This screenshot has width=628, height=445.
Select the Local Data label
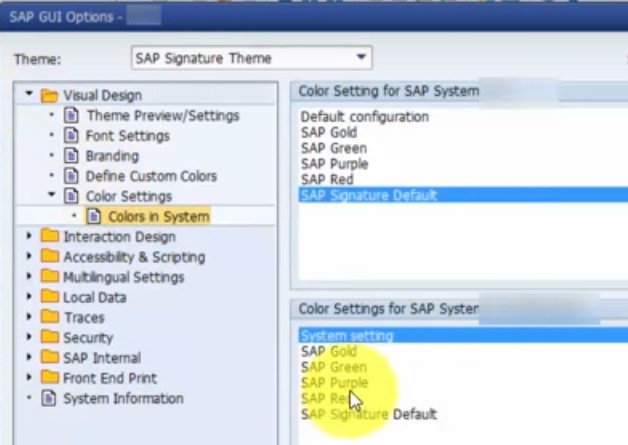95,297
